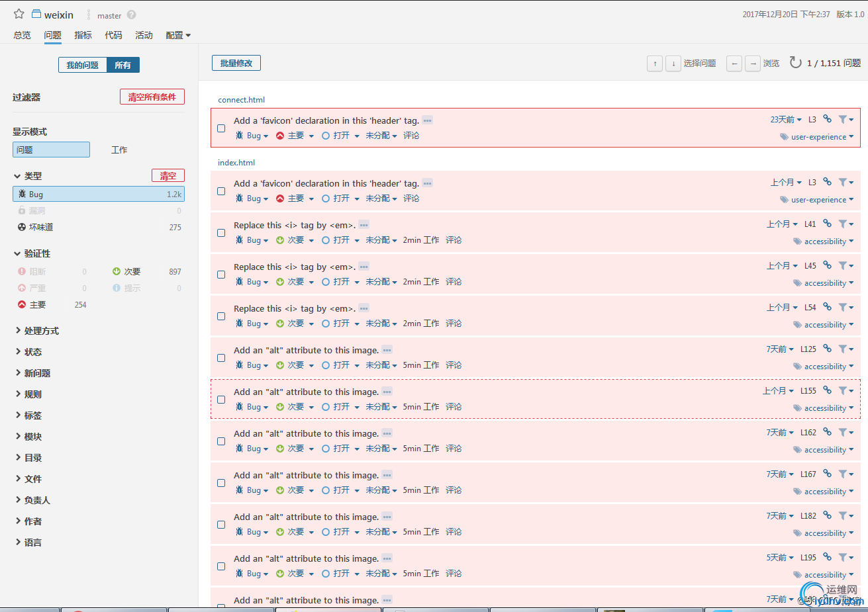Screen dimensions: 868x612
Task: Select previous issue with the up arrow
Action: pyautogui.click(x=655, y=64)
